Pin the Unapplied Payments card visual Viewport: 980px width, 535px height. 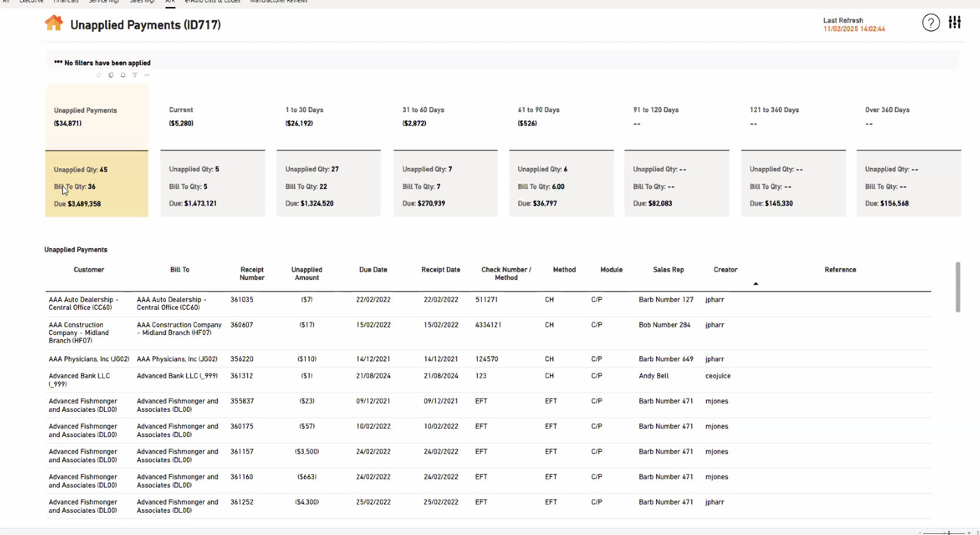[99, 75]
